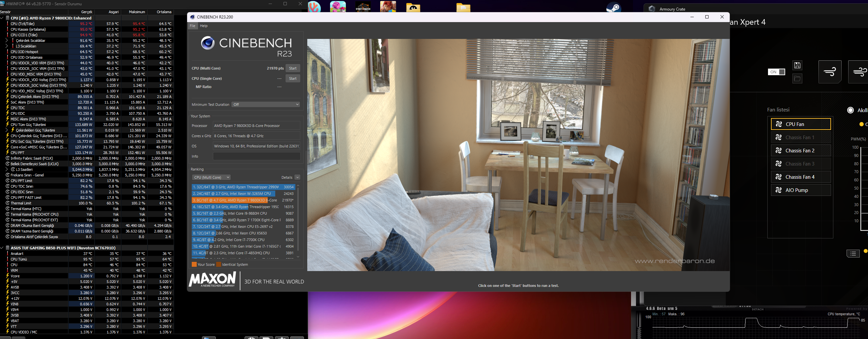Collapse the ASUS TUF GAMING B850-PLUS sensor group
Screen dimensions: 868x339
[2, 248]
